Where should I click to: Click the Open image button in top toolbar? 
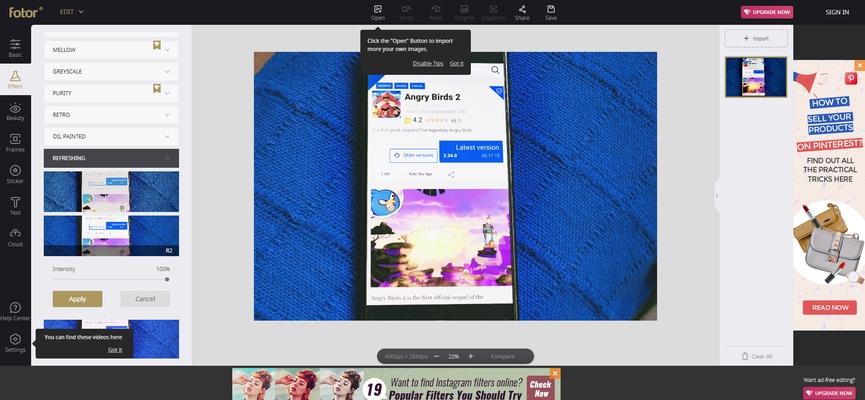[377, 13]
